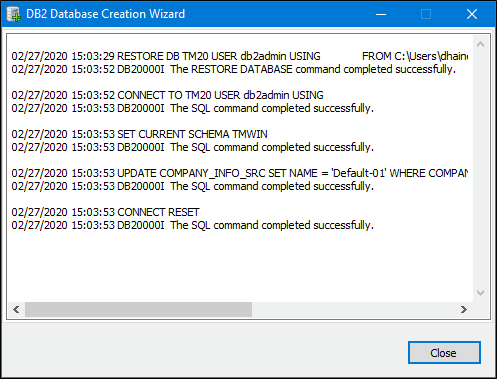Viewport: 497px width, 379px height.
Task: Click the vertical scrollbar track in the log
Action: [x=480, y=169]
